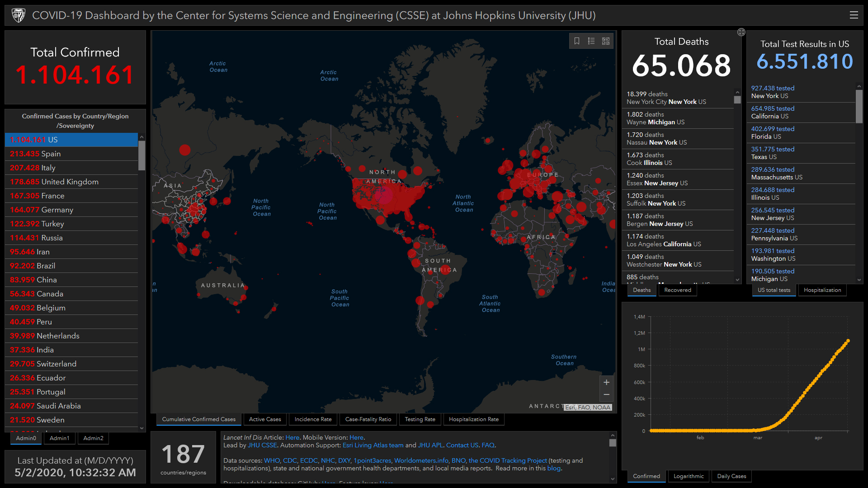Show the Confirmed chart tab
868x488 pixels.
646,476
